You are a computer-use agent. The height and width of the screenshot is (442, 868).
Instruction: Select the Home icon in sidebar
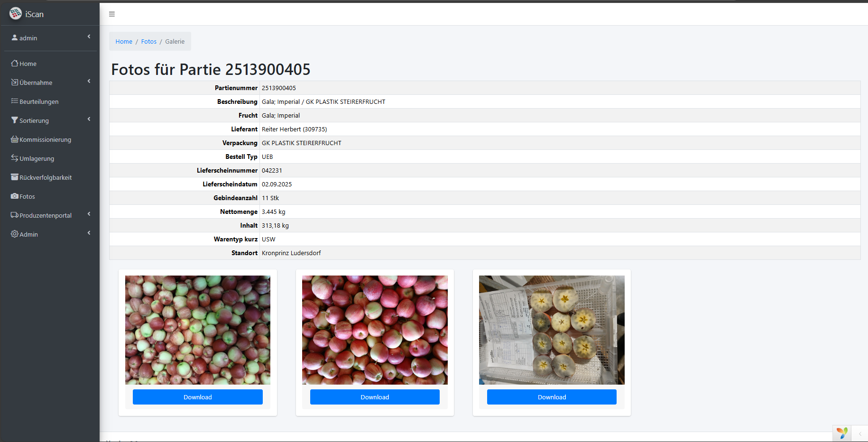pyautogui.click(x=15, y=63)
